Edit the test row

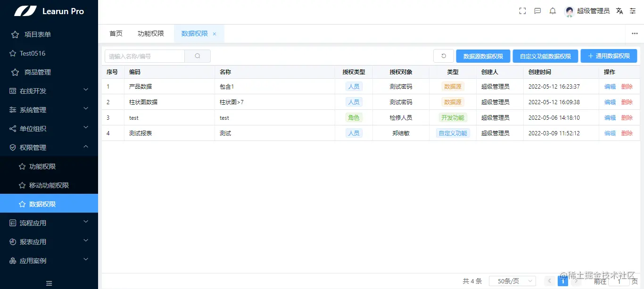610,118
